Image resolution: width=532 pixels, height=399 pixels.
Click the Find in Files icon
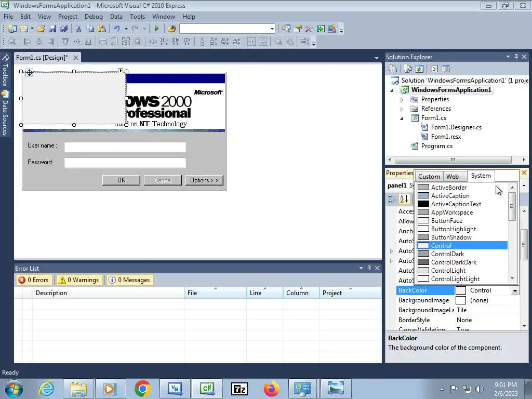coord(171,29)
